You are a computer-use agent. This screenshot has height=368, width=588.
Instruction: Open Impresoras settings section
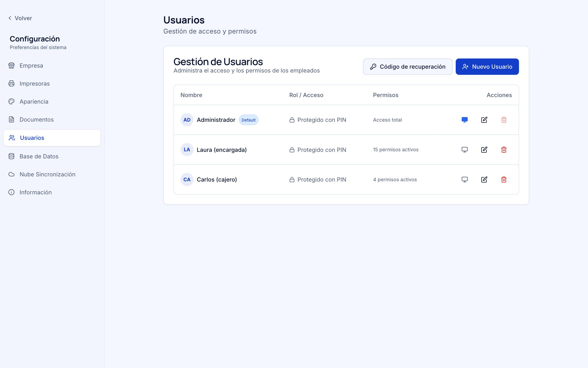point(52,84)
